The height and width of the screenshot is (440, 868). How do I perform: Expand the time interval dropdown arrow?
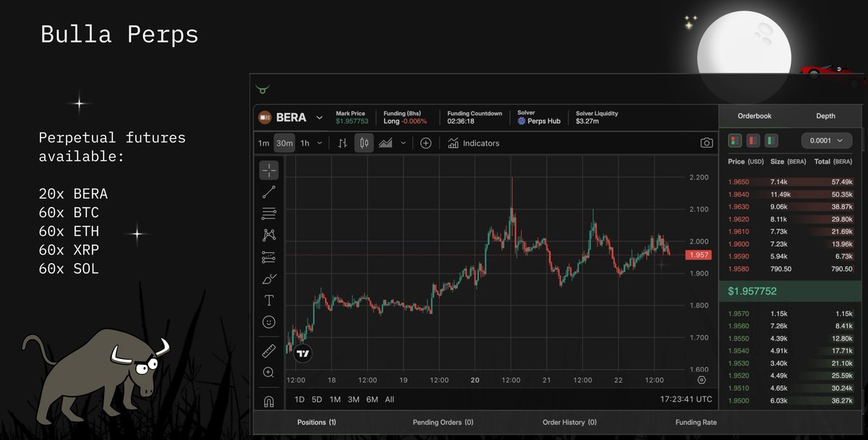point(320,143)
